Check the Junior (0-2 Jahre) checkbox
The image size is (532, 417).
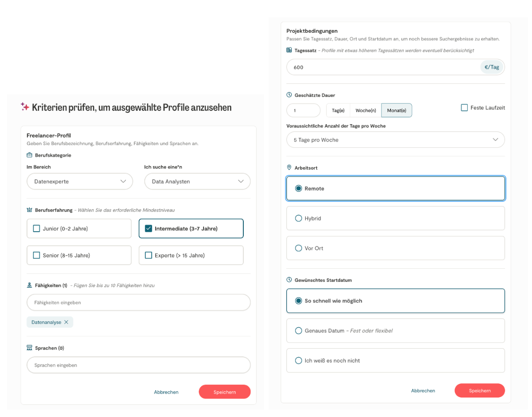tap(36, 228)
